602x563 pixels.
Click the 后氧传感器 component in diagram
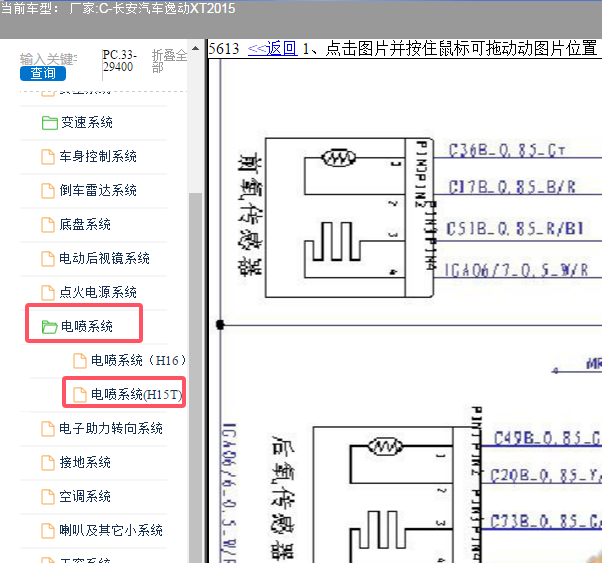pyautogui.click(x=397, y=495)
